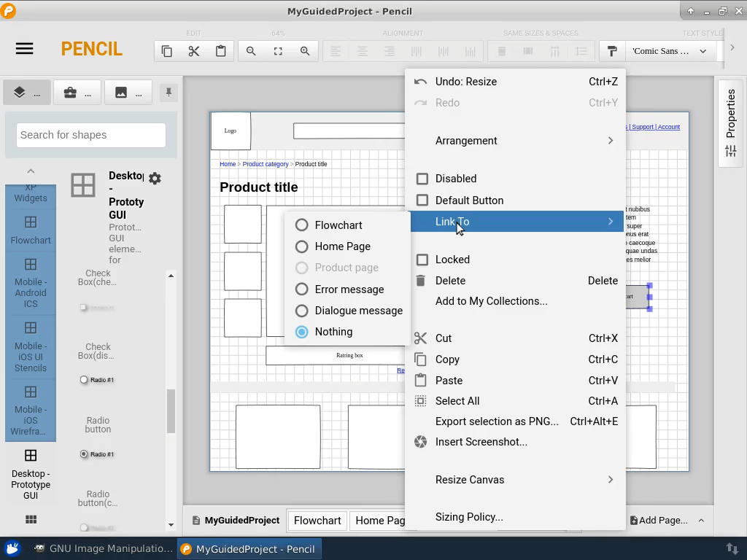The height and width of the screenshot is (560, 747).
Task: Select Desktop - Prototype GUI collection
Action: (31, 475)
